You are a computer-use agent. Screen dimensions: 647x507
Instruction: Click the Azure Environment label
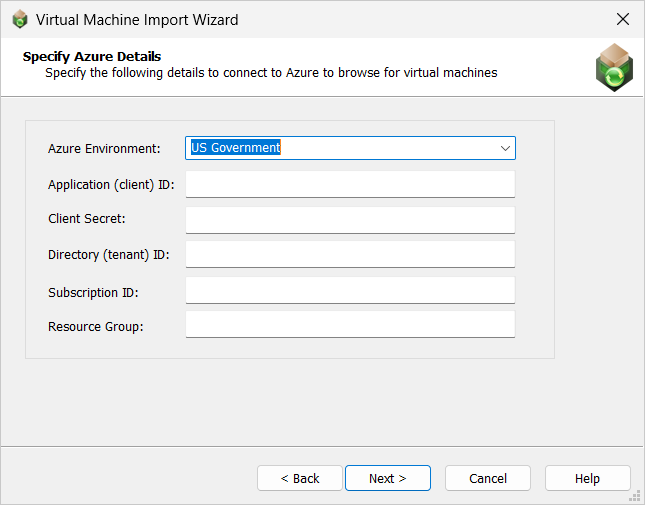[x=104, y=149]
